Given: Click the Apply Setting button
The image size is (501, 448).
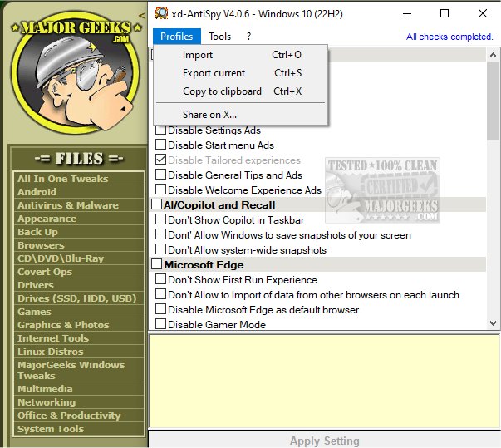Looking at the screenshot, I should (x=325, y=441).
